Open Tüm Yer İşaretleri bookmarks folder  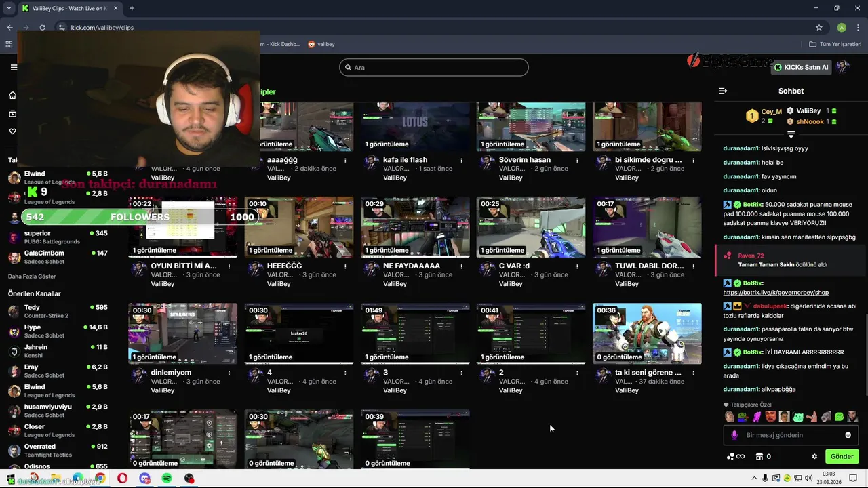[835, 44]
